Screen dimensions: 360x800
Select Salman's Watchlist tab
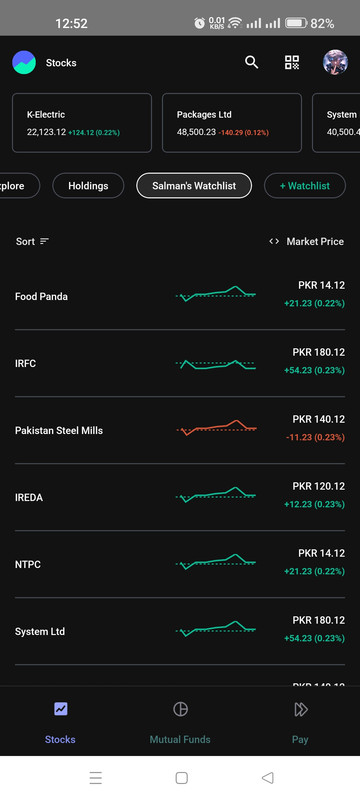tap(194, 186)
